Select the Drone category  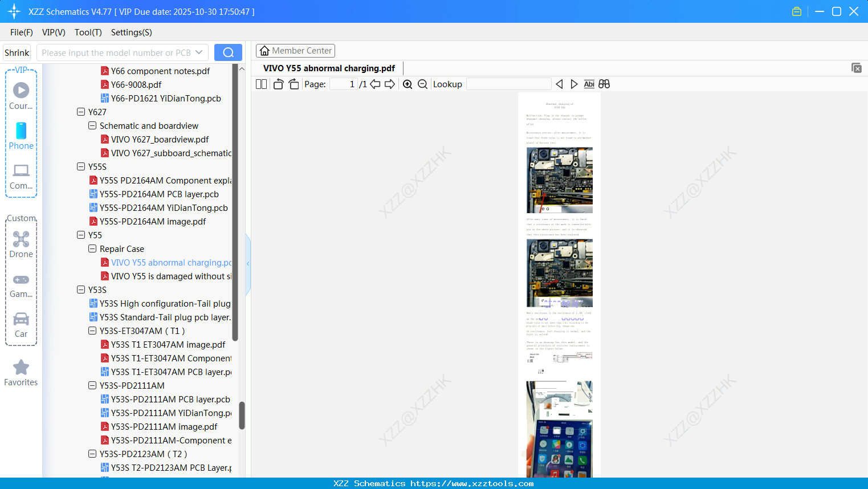(21, 244)
